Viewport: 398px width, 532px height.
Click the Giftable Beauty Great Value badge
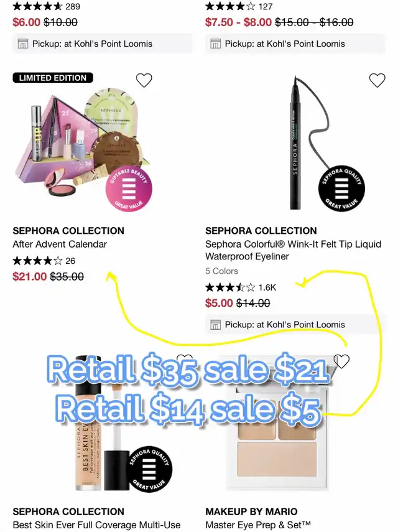pyautogui.click(x=129, y=189)
